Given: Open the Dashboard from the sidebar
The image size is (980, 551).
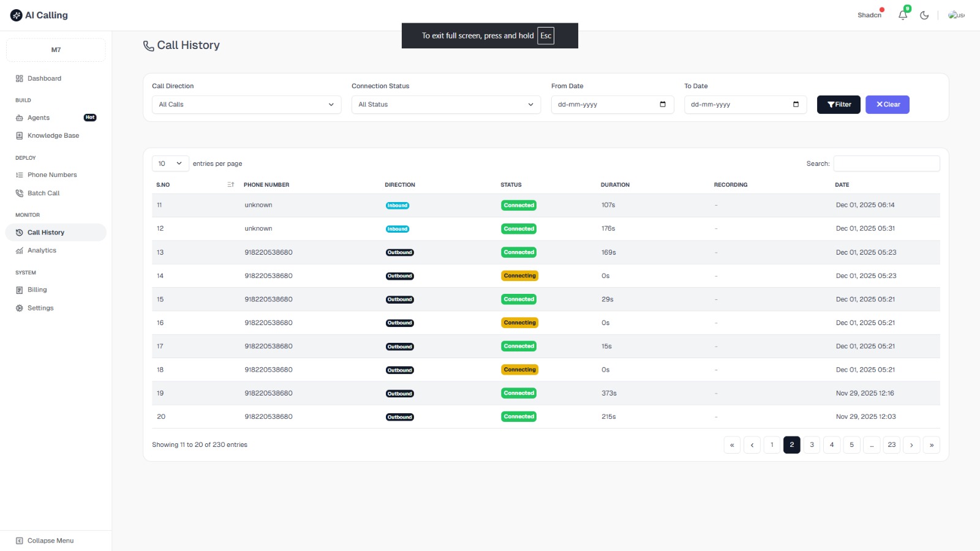Looking at the screenshot, I should point(43,78).
